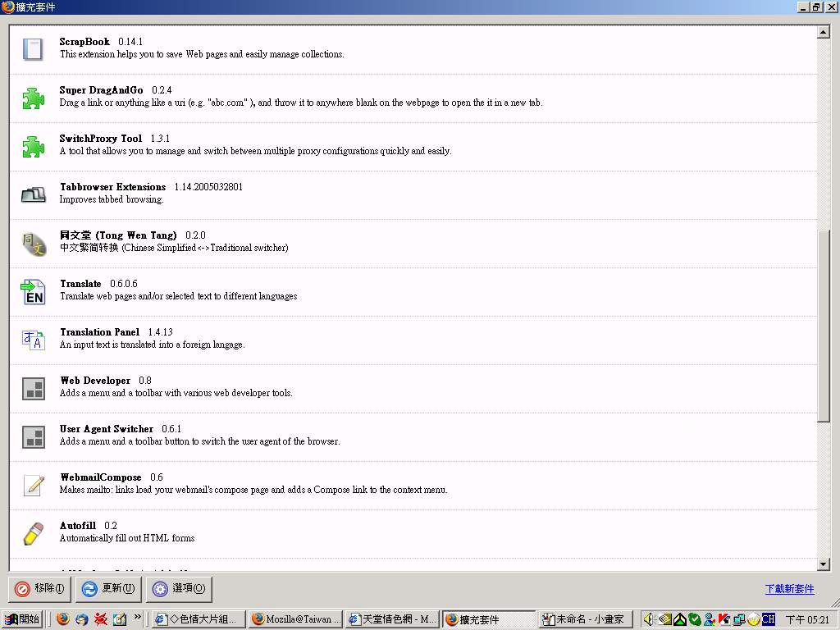Expand quick launch overflow chevron
The width and height of the screenshot is (840, 630).
(137, 617)
